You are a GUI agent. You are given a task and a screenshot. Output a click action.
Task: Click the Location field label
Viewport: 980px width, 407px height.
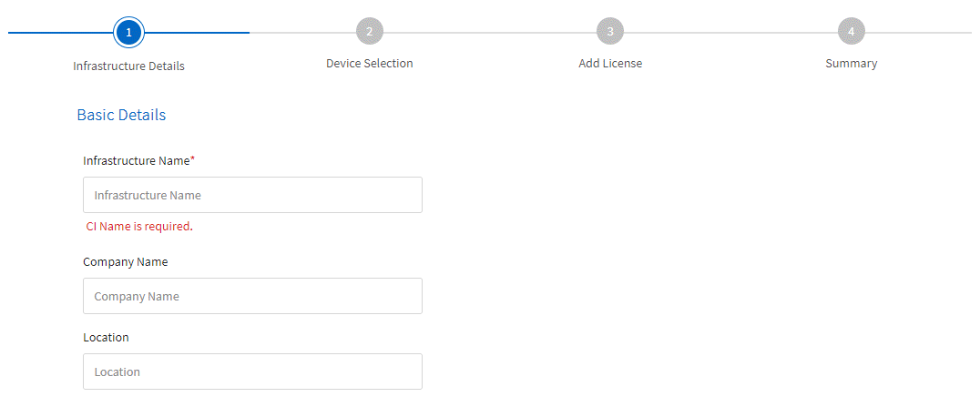point(106,337)
